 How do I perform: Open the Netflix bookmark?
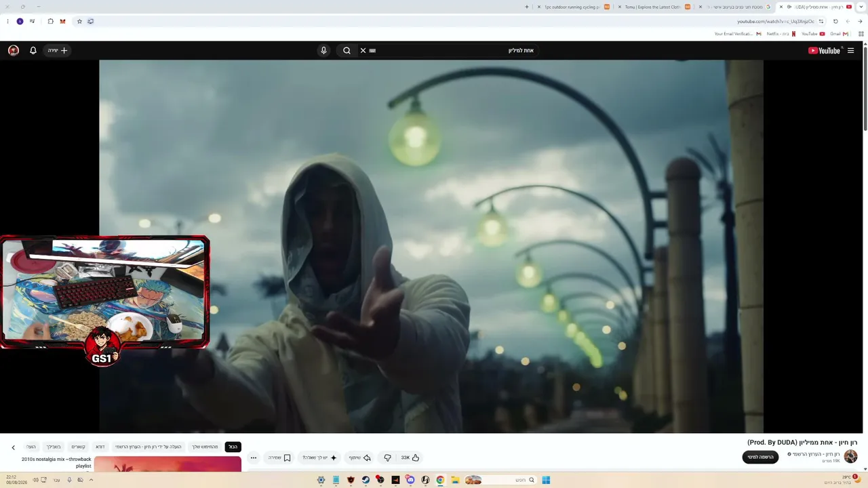tap(781, 34)
